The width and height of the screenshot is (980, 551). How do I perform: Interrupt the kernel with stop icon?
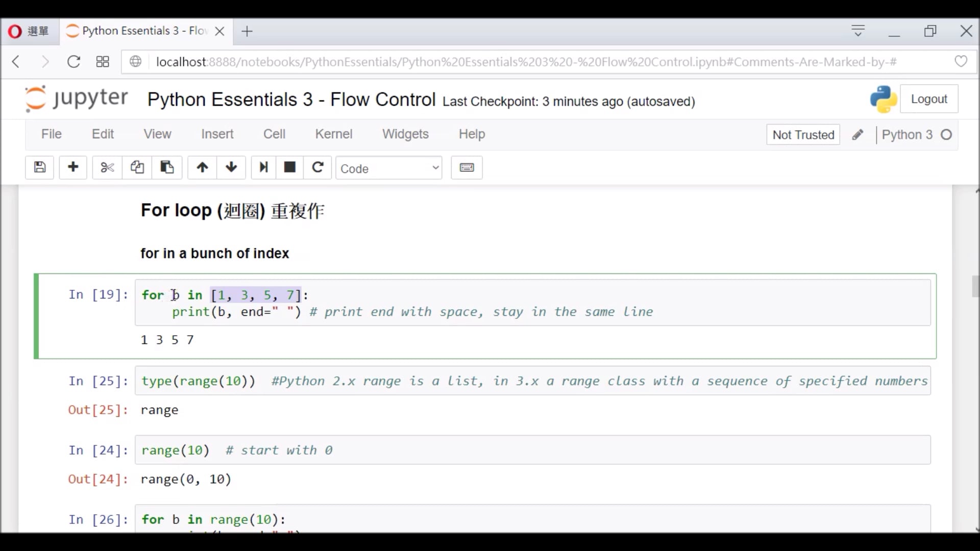(290, 167)
